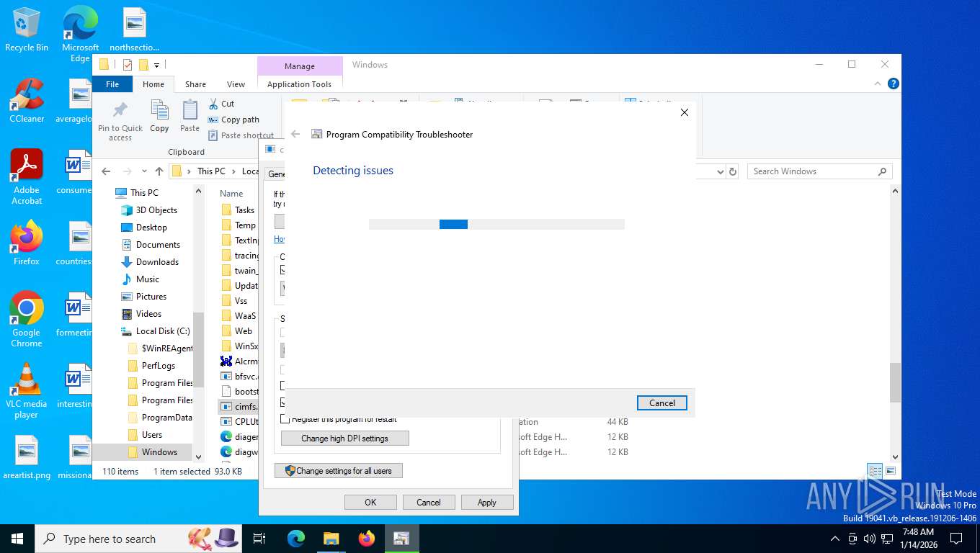Select the Vss folder in file list
This screenshot has width=980, height=553.
241,301
